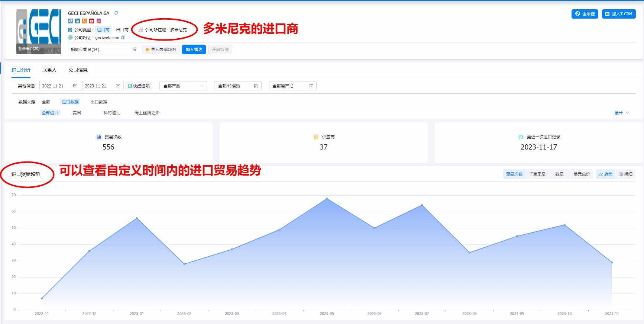Select the 美国 source filter
The image size is (644, 324).
coord(77,113)
